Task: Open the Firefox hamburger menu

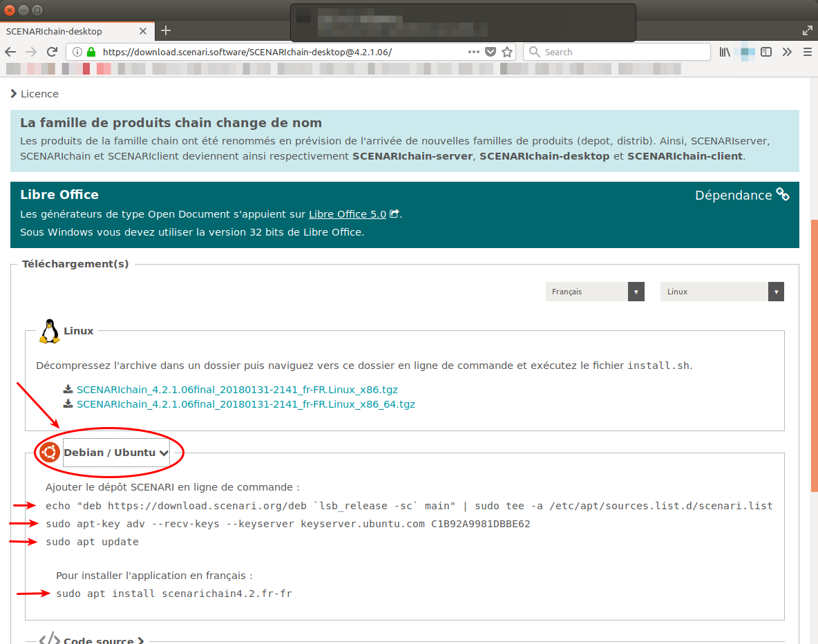Action: coord(808,52)
